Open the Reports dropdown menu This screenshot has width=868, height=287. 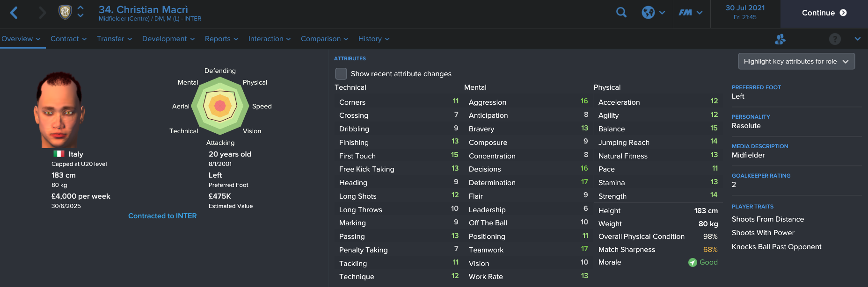221,39
